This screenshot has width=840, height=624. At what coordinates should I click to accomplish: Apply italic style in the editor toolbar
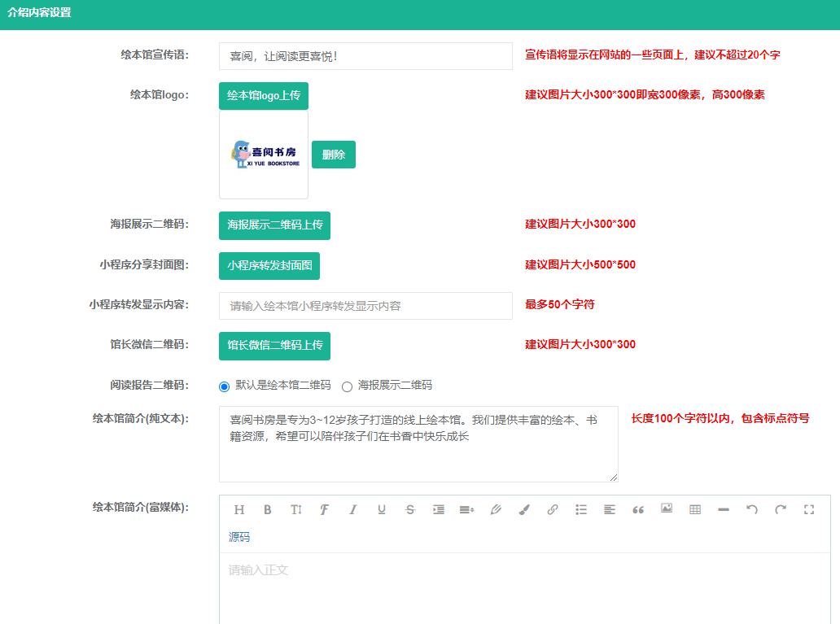tap(353, 510)
